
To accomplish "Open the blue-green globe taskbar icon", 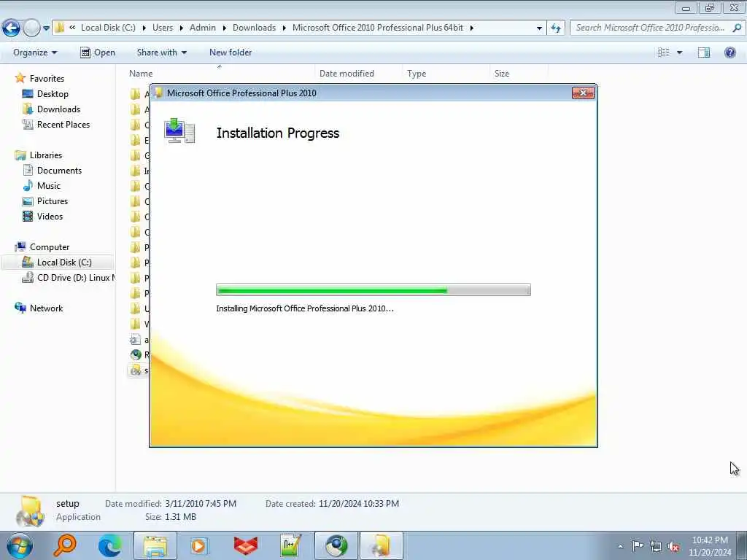I will tap(336, 545).
